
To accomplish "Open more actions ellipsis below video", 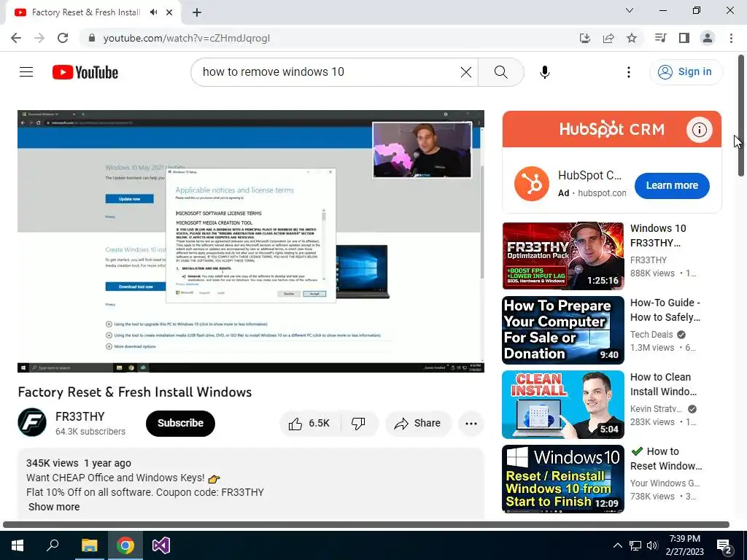I will click(471, 424).
